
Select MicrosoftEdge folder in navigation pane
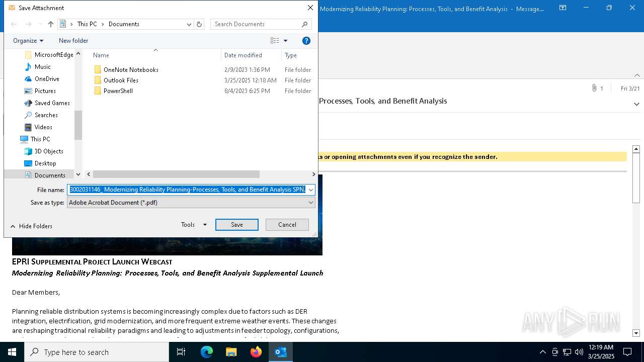(x=54, y=55)
